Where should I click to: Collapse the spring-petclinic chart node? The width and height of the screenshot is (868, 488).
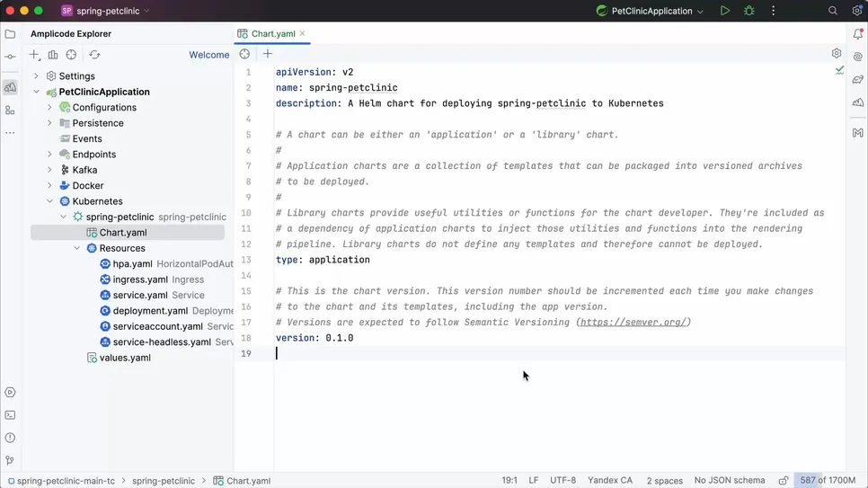[63, 217]
